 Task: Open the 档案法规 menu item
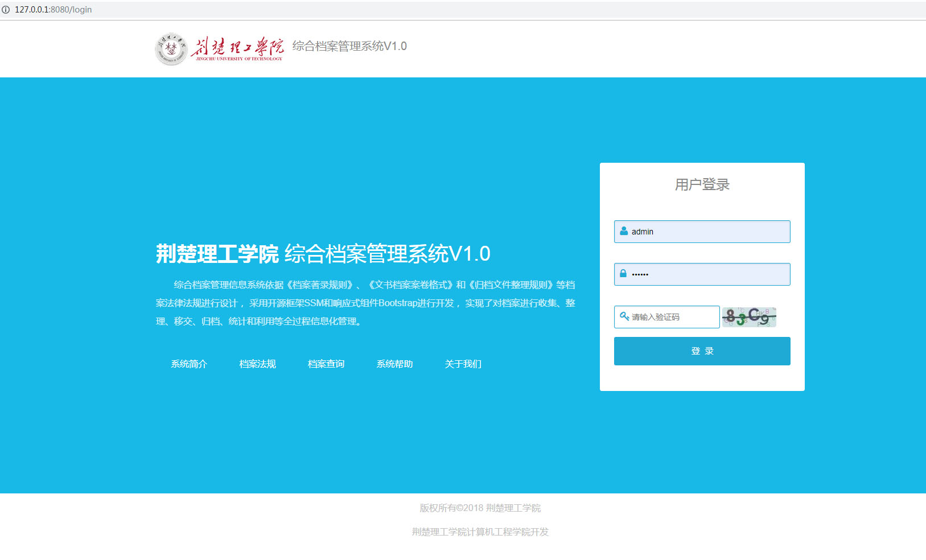257,364
